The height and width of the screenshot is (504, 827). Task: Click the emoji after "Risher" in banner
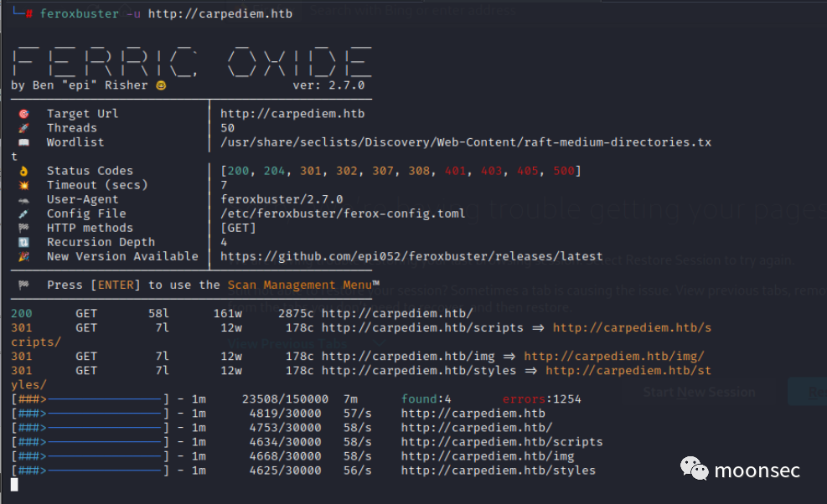(x=162, y=85)
